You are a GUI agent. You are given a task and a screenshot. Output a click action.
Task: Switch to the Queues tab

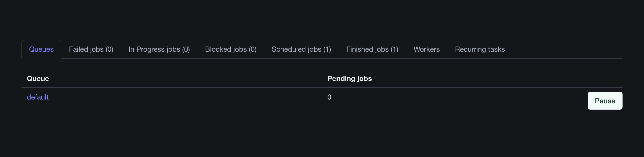point(41,49)
